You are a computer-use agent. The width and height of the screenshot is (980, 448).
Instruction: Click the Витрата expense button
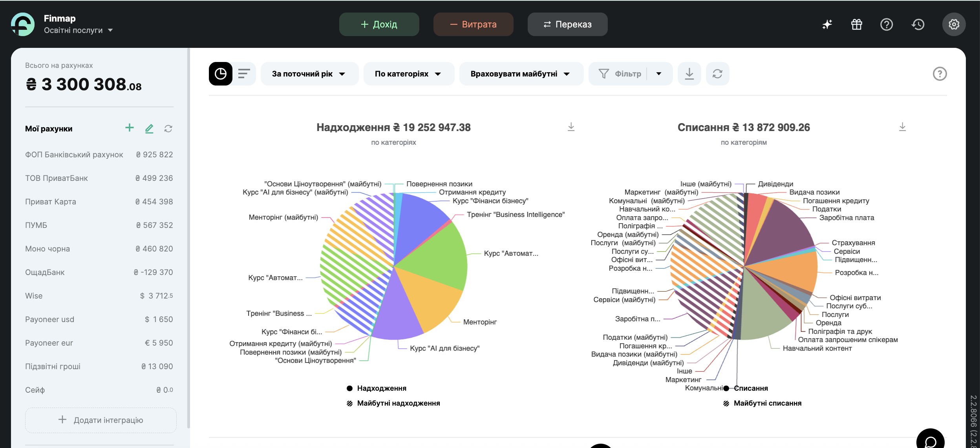coord(473,24)
